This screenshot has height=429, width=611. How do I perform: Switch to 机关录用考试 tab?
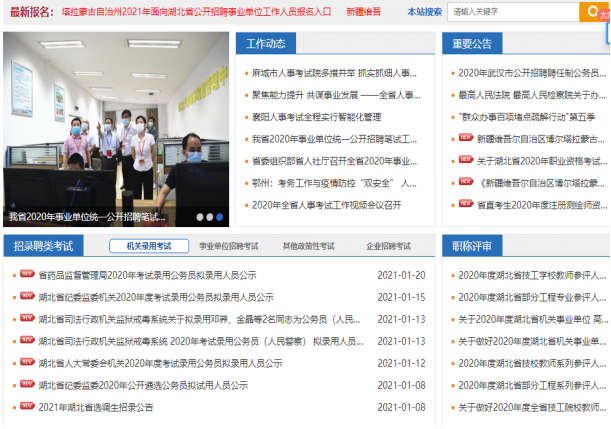141,246
